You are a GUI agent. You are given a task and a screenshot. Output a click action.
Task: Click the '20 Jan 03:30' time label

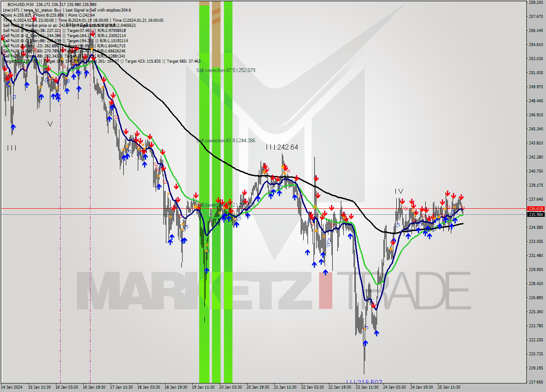click(x=231, y=387)
